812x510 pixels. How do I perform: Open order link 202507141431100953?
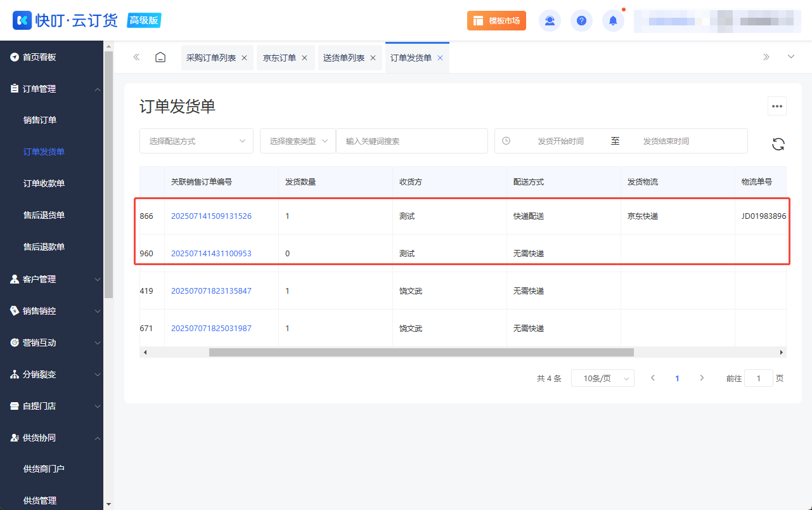point(211,253)
